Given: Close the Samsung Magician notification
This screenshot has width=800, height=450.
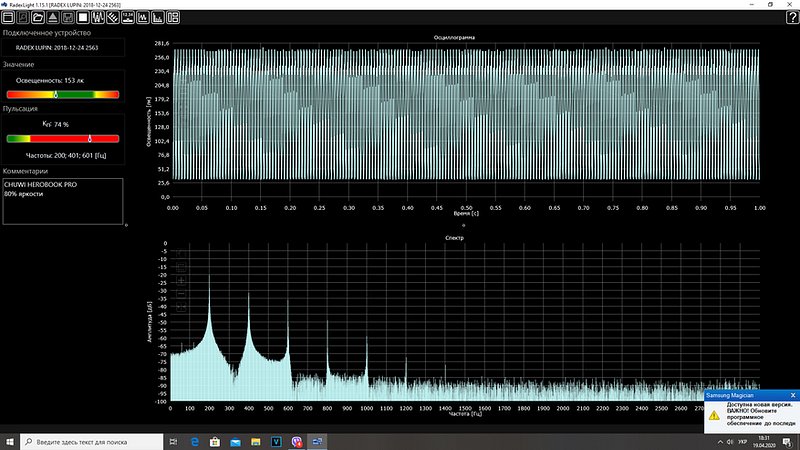Looking at the screenshot, I should point(793,395).
